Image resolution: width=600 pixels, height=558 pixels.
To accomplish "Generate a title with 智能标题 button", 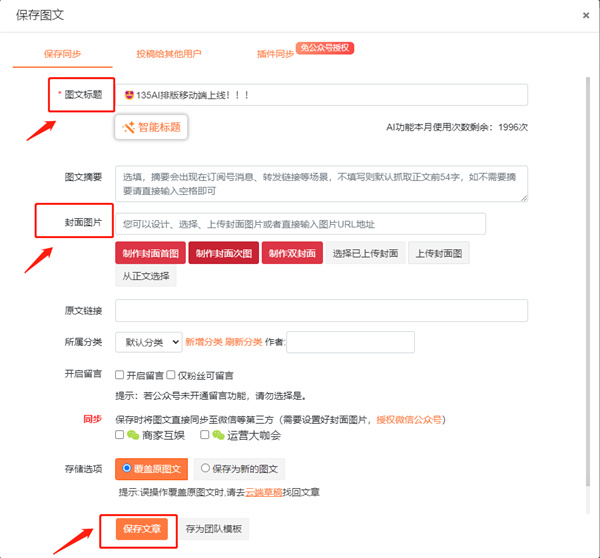I will coord(151,127).
